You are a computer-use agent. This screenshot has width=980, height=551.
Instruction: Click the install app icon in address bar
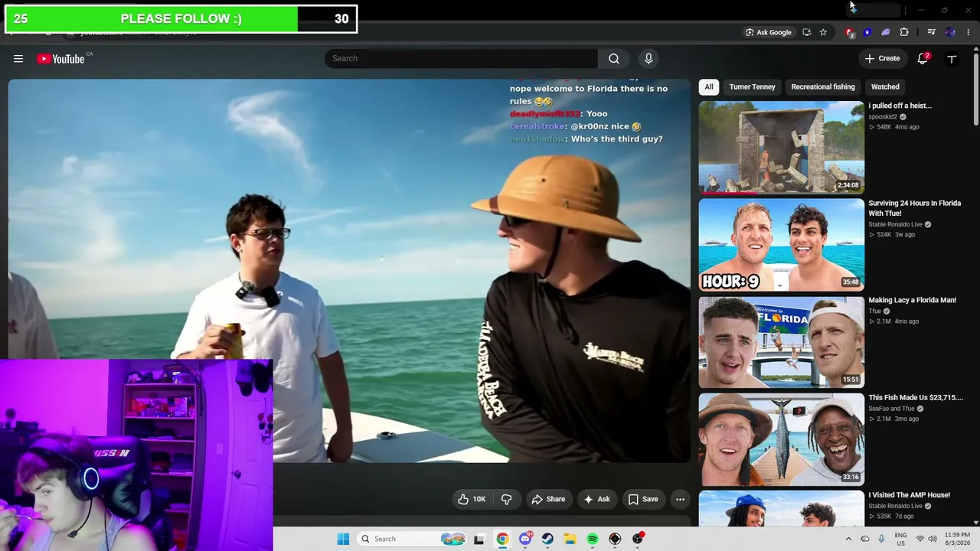click(x=806, y=32)
